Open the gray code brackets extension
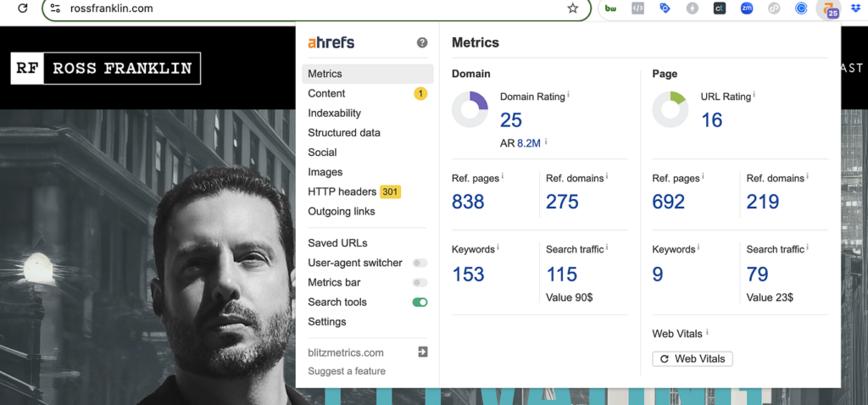 click(x=637, y=8)
